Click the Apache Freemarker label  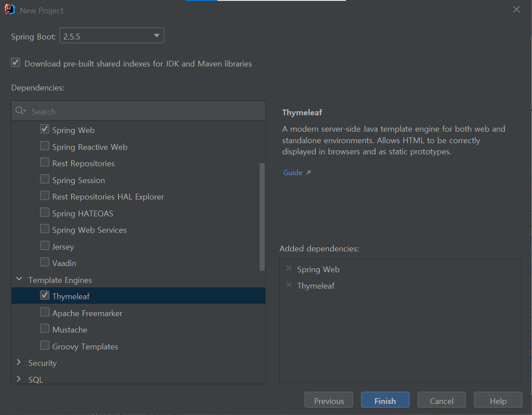coord(87,313)
